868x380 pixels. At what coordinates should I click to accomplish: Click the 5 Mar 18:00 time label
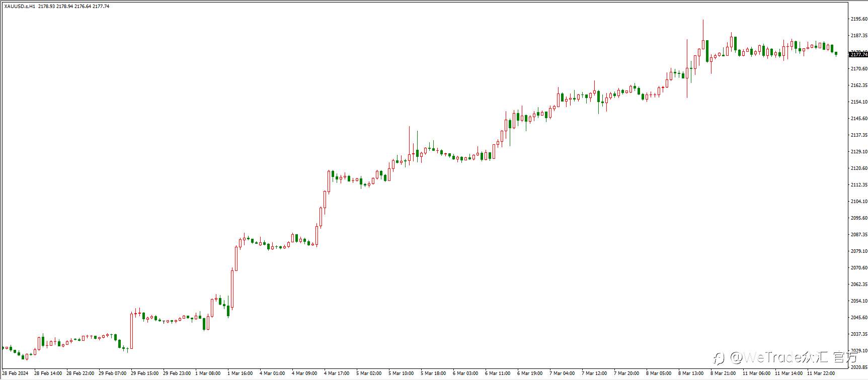coord(433,373)
